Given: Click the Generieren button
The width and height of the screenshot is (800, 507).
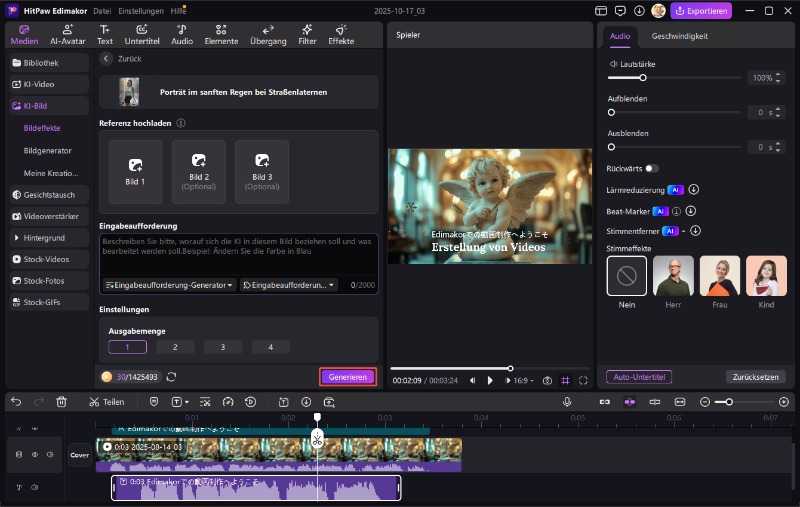Looking at the screenshot, I should tap(348, 377).
